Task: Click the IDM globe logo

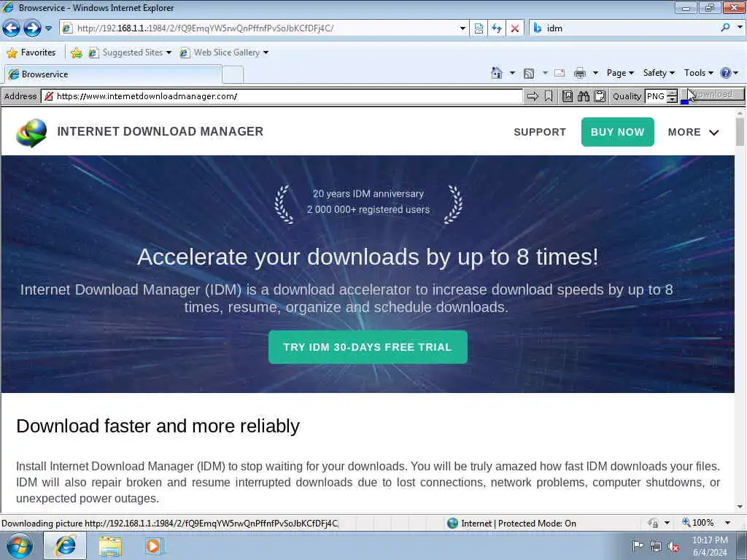Action: coord(31,133)
